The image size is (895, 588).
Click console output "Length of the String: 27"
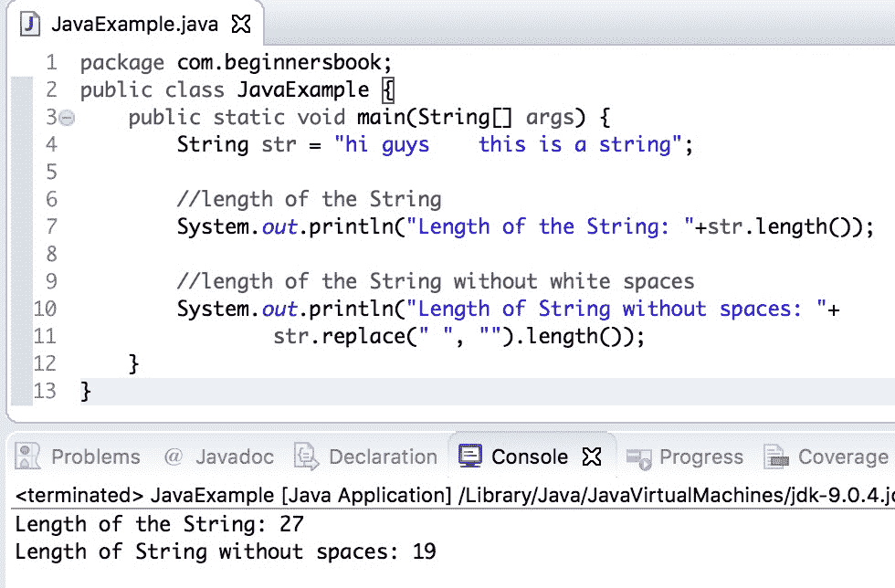pyautogui.click(x=159, y=524)
